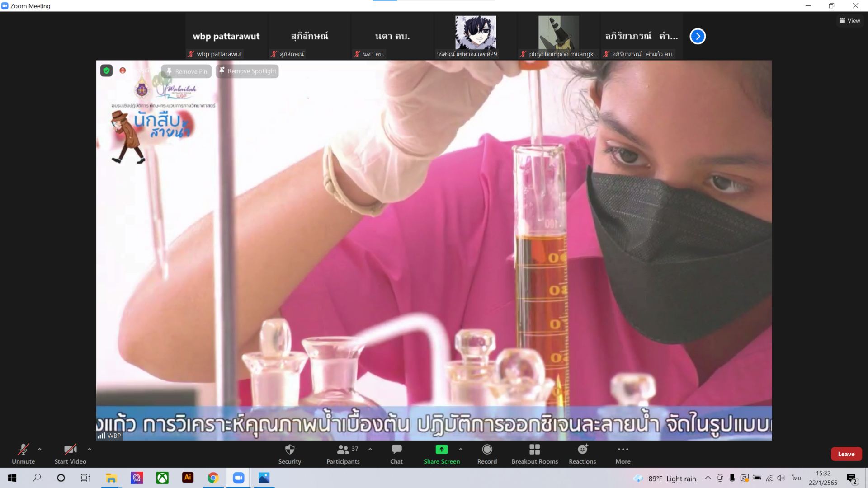Expand Share Screen options arrow
Image resolution: width=868 pixels, height=488 pixels.
point(461,449)
